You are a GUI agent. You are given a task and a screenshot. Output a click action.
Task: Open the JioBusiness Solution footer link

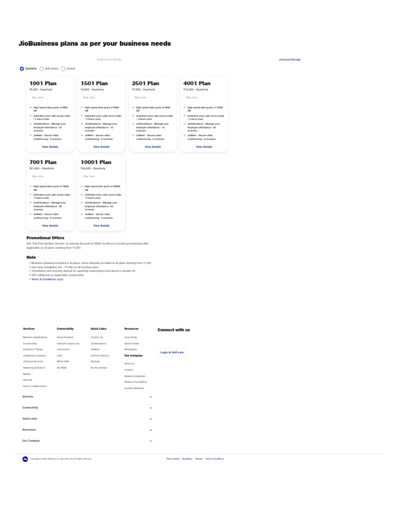34,355
